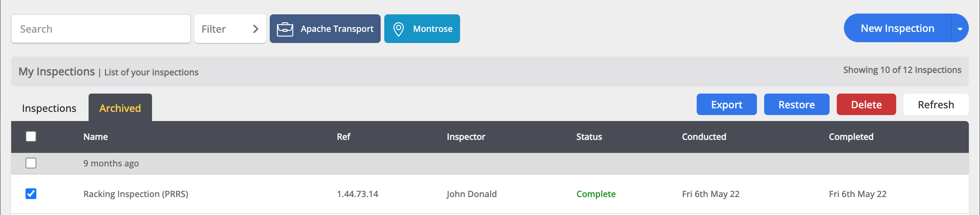Screen dimensions: 980x215
Task: Sort by the Status column header
Action: (x=589, y=137)
